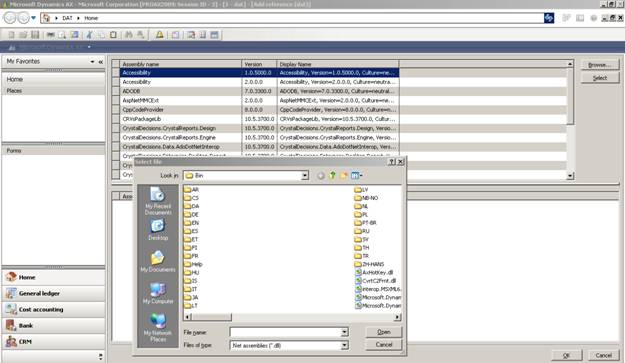Open My Recent Documents place
The width and height of the screenshot is (625, 363).
click(158, 201)
